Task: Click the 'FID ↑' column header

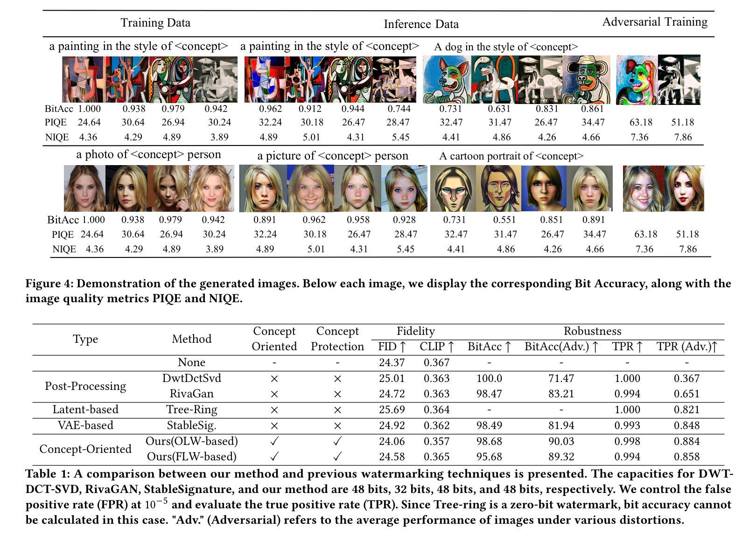Action: pos(392,347)
